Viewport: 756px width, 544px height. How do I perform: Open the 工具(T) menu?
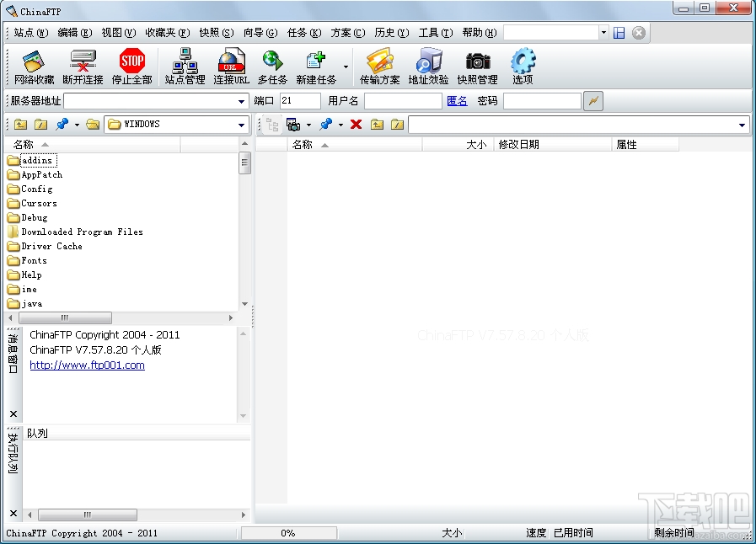(x=436, y=33)
